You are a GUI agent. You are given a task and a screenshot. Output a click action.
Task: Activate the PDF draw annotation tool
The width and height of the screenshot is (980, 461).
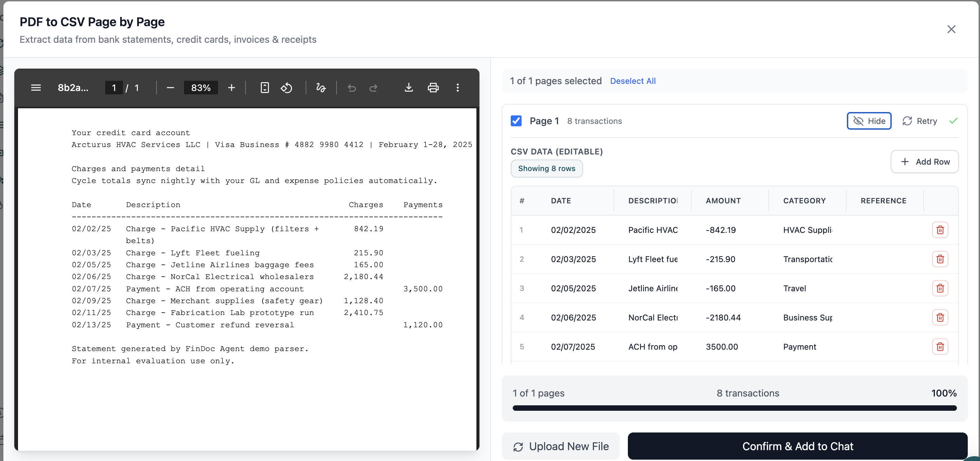(321, 88)
